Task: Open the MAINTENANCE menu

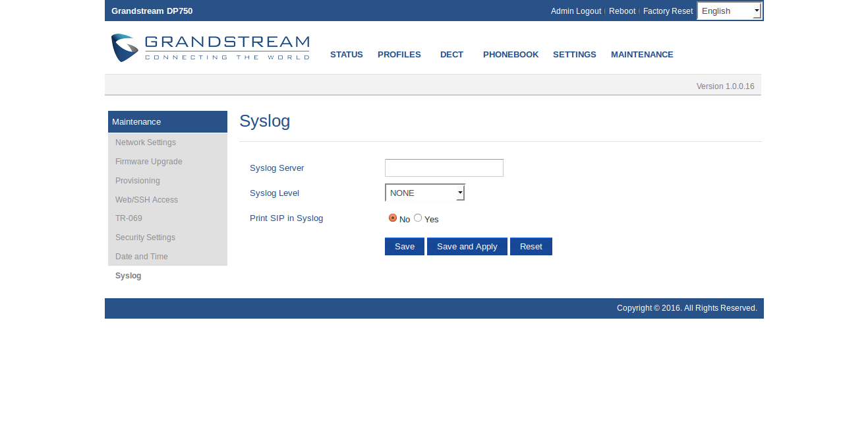Action: pos(641,55)
